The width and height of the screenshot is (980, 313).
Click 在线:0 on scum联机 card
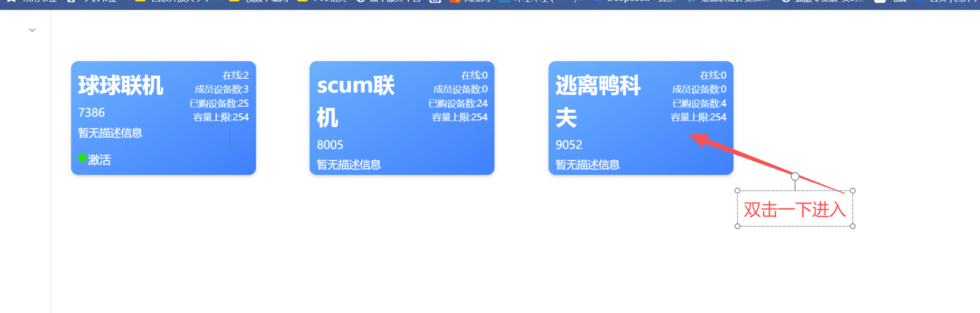(x=475, y=75)
